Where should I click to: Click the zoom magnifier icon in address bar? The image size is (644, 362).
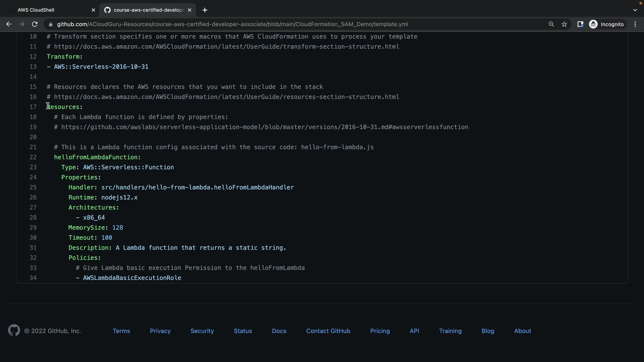[551, 24]
